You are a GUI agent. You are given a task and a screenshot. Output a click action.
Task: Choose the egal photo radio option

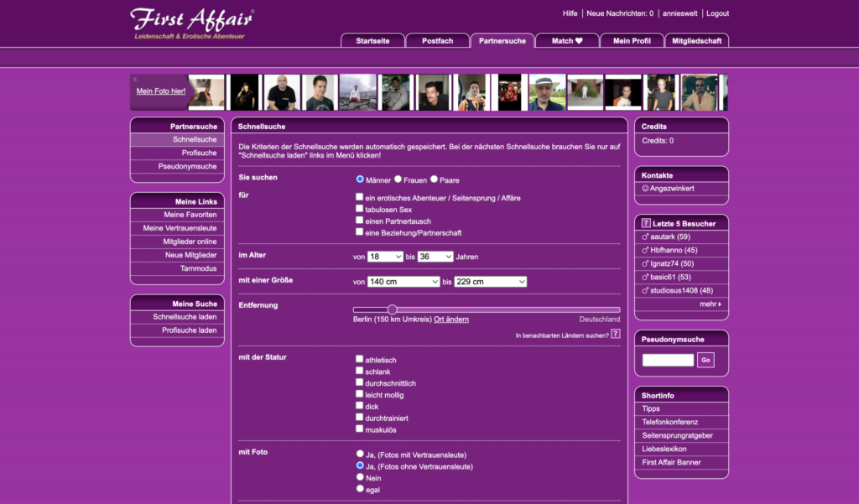(360, 489)
